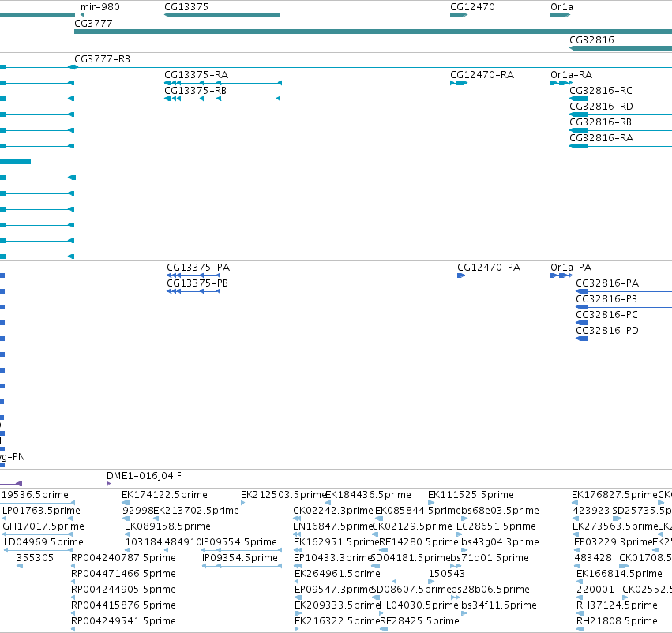Select the CG3777 gene name
This screenshot has height=633, width=672.
tap(93, 24)
